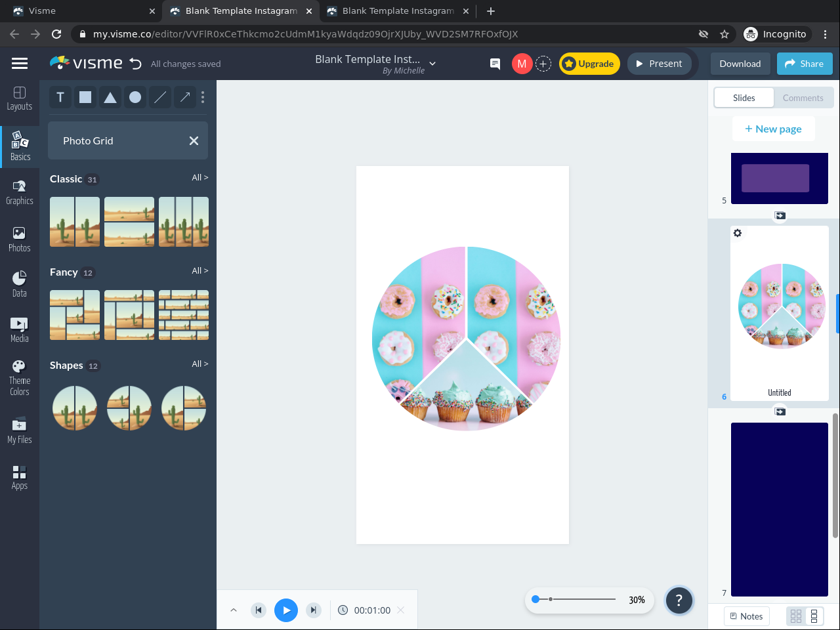Insert a triangle shape
Viewport: 840px width, 630px height.
[110, 97]
